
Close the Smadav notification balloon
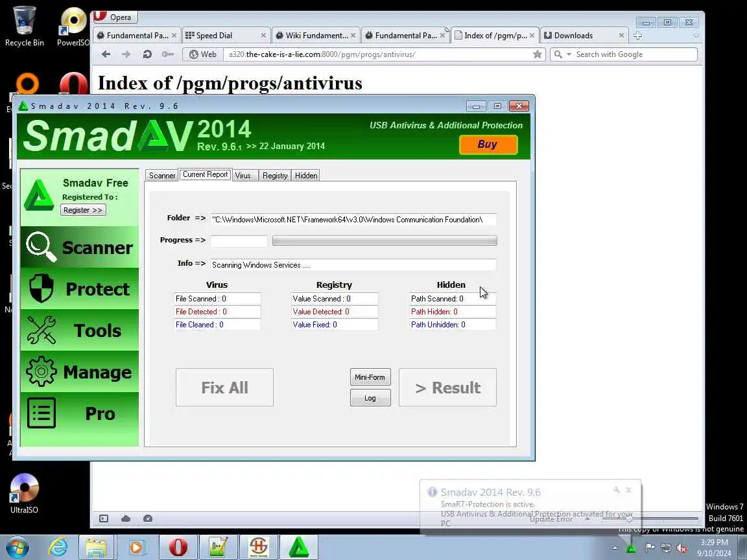tap(629, 489)
